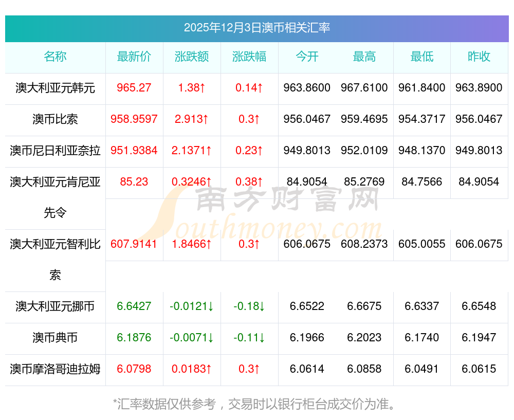514x420 pixels.
Task: Click latest price 951.9384
Action: tap(134, 151)
